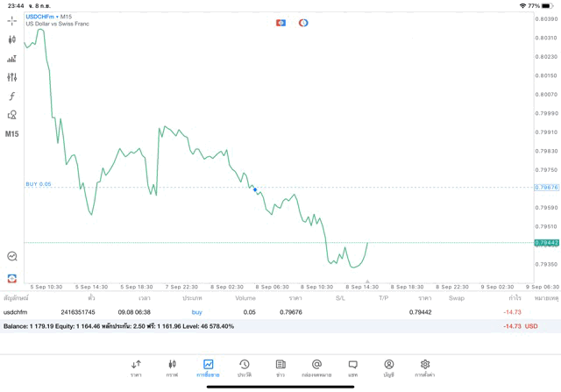This screenshot has width=561, height=392.
Task: Open the บัญชี account tab
Action: 388,368
